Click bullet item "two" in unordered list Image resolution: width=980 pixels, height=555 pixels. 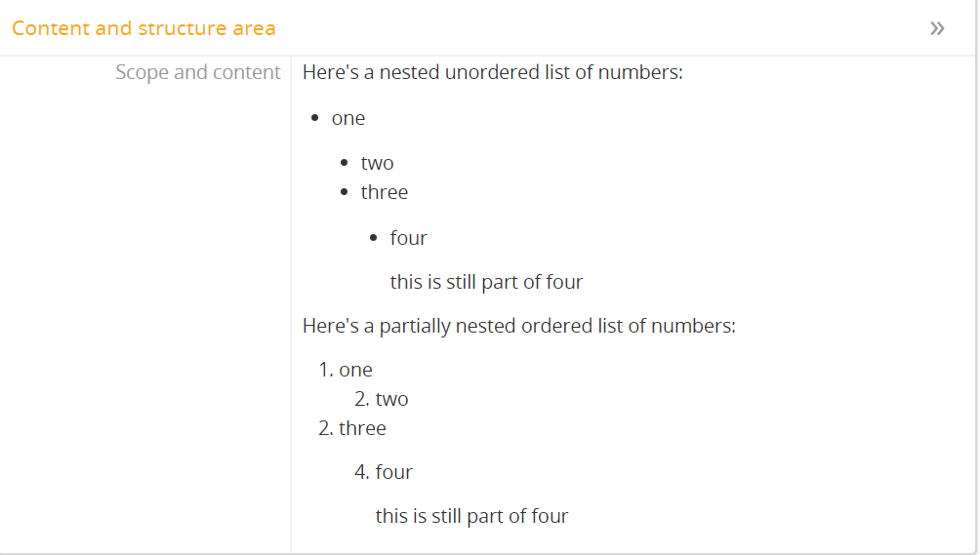[x=377, y=163]
